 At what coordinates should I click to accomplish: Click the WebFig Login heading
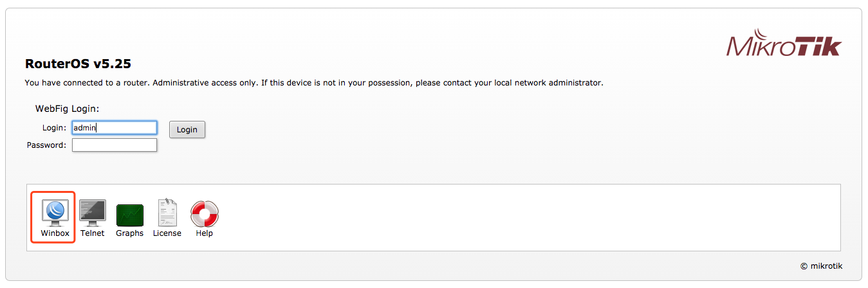click(71, 109)
